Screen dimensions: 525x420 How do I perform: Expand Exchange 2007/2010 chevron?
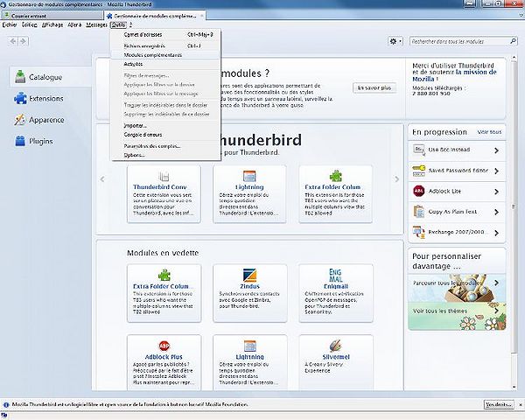(496, 233)
